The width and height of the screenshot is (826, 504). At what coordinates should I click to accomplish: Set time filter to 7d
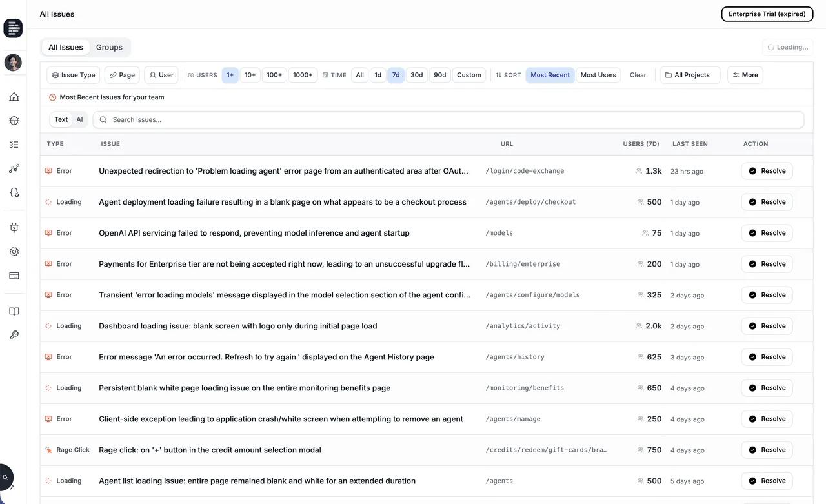click(x=396, y=75)
